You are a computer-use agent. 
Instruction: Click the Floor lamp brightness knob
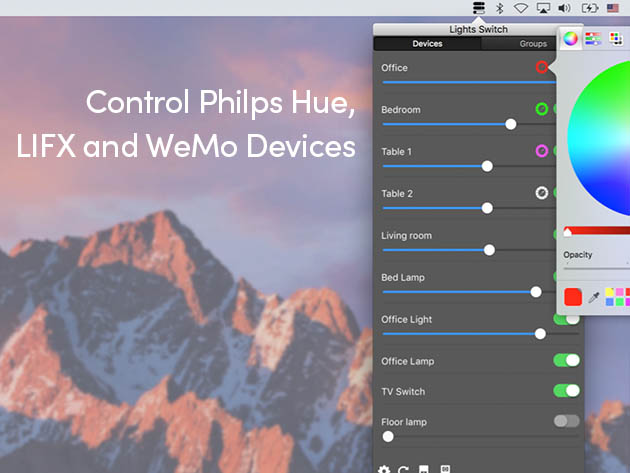[x=388, y=436]
